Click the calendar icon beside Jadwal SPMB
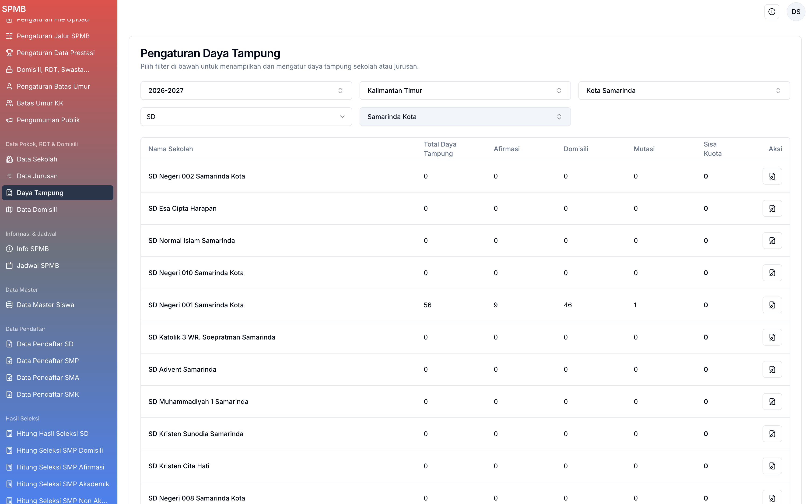 (x=9, y=265)
